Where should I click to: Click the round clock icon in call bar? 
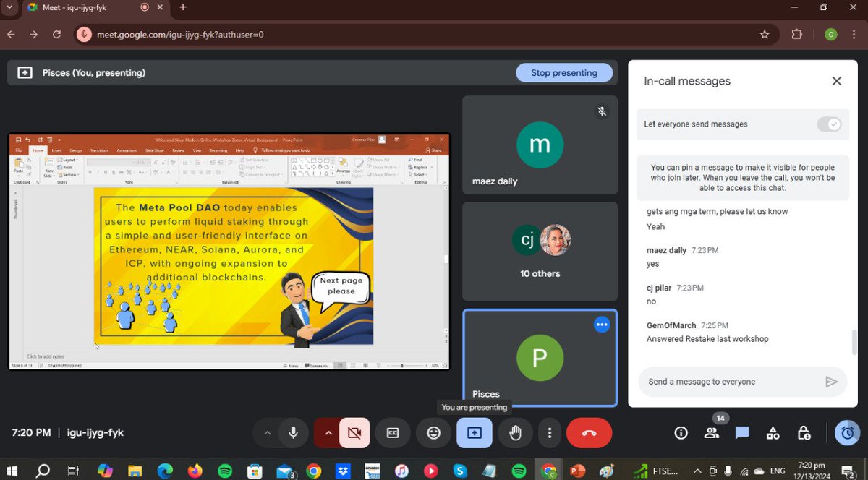coord(848,433)
